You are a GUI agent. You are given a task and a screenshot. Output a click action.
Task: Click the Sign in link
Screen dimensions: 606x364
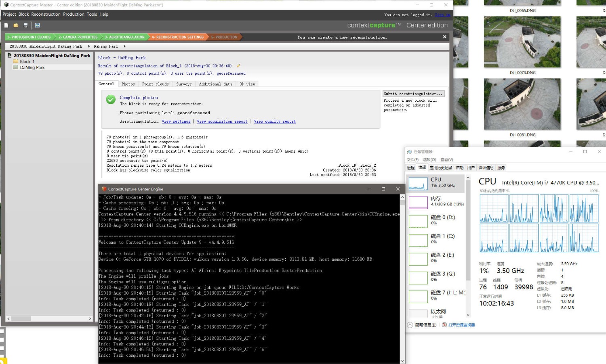click(442, 15)
